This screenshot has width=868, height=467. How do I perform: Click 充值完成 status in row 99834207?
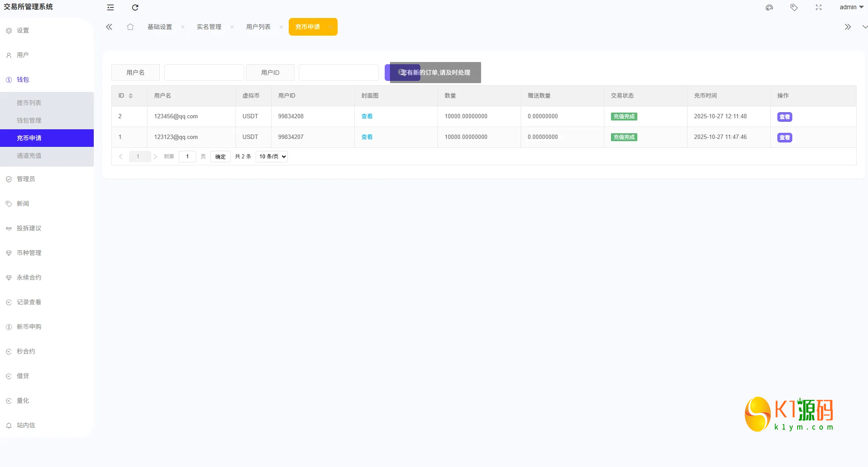pos(624,137)
